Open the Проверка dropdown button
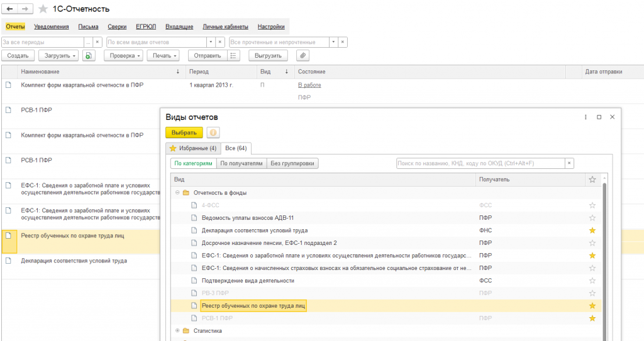Screen dimensions: 644x341 [123, 56]
